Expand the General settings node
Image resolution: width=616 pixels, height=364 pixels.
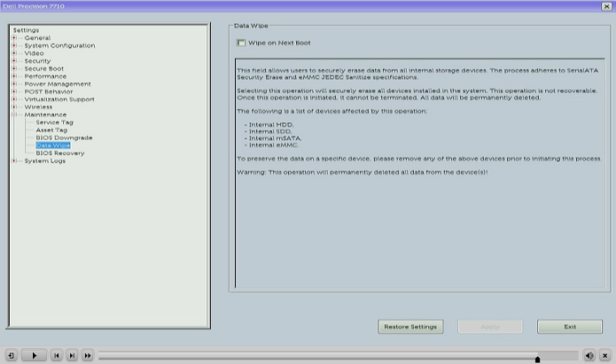click(x=14, y=38)
